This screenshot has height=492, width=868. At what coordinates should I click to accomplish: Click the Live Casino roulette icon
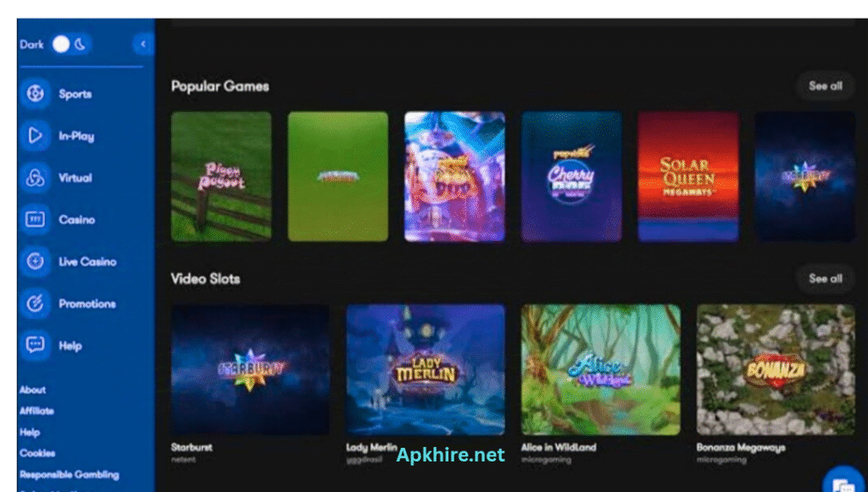tap(36, 261)
